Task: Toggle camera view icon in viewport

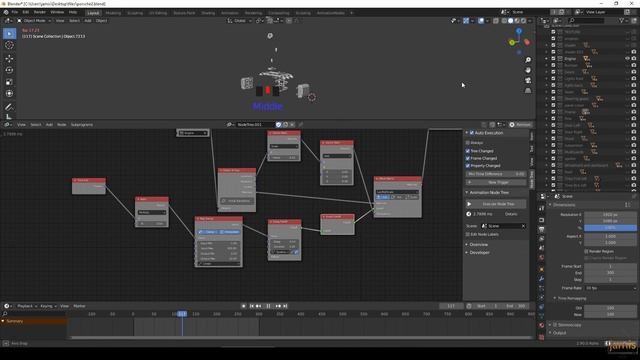Action: tap(528, 80)
